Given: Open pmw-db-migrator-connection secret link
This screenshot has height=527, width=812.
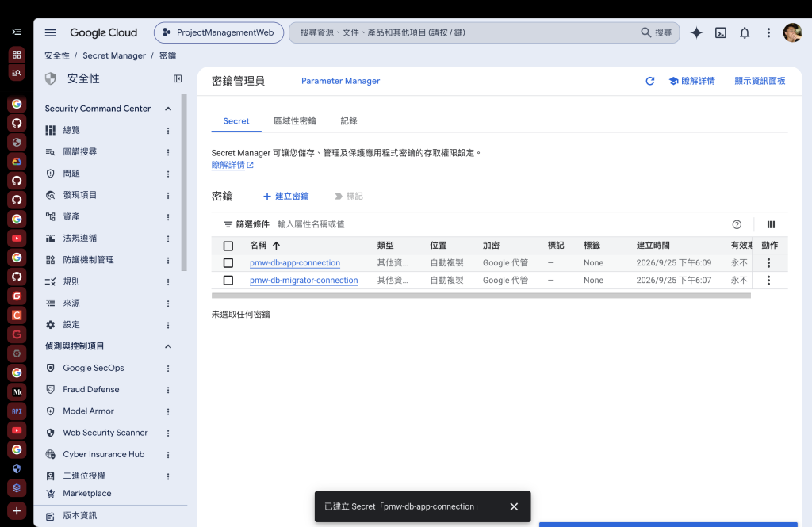Looking at the screenshot, I should click(x=304, y=280).
